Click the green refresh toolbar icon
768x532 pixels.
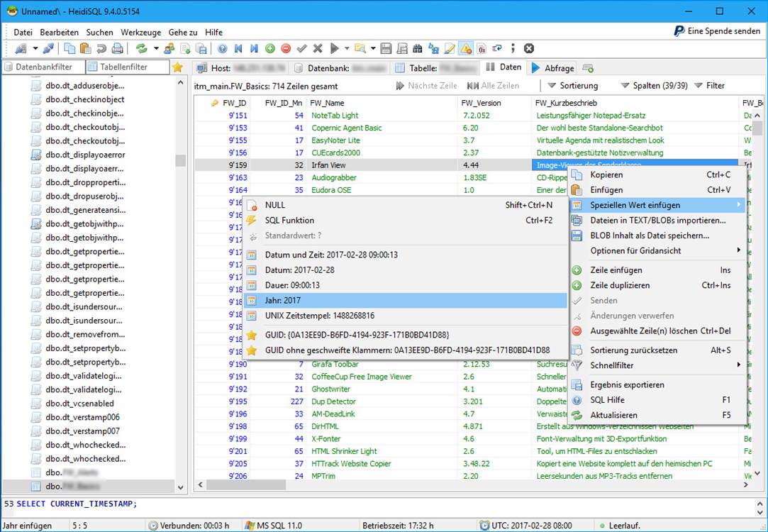(x=142, y=48)
